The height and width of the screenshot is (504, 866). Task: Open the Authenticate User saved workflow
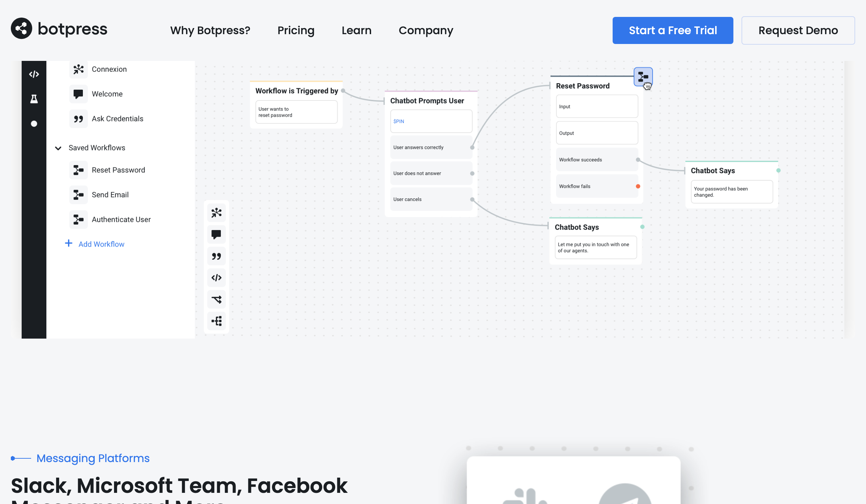pyautogui.click(x=121, y=219)
